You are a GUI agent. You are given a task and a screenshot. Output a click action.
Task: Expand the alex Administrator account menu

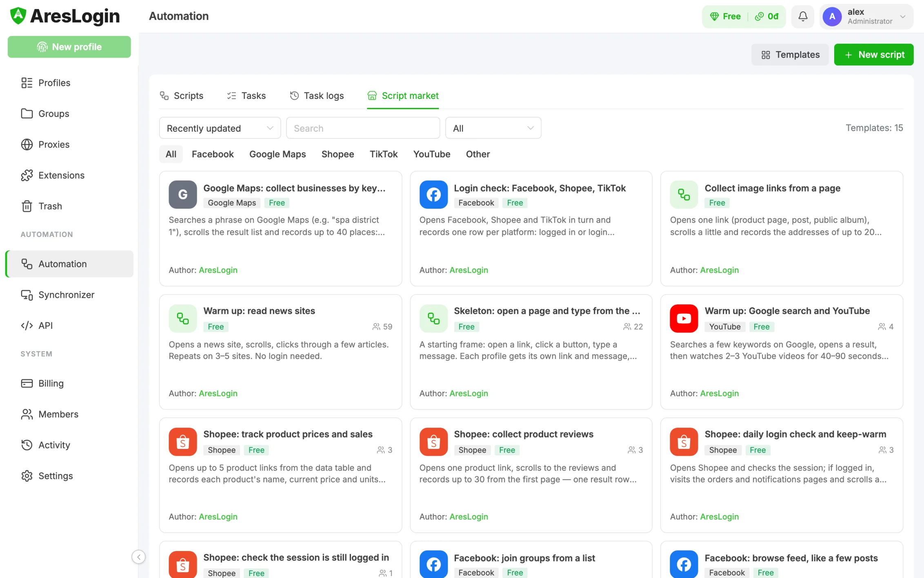[x=866, y=16]
